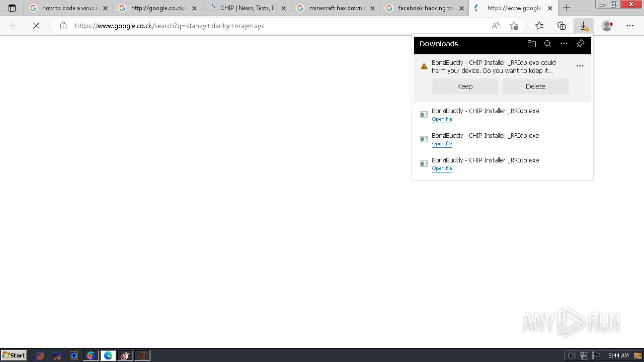Close the CHIP News tab
The height and width of the screenshot is (362, 644).
pos(283,8)
